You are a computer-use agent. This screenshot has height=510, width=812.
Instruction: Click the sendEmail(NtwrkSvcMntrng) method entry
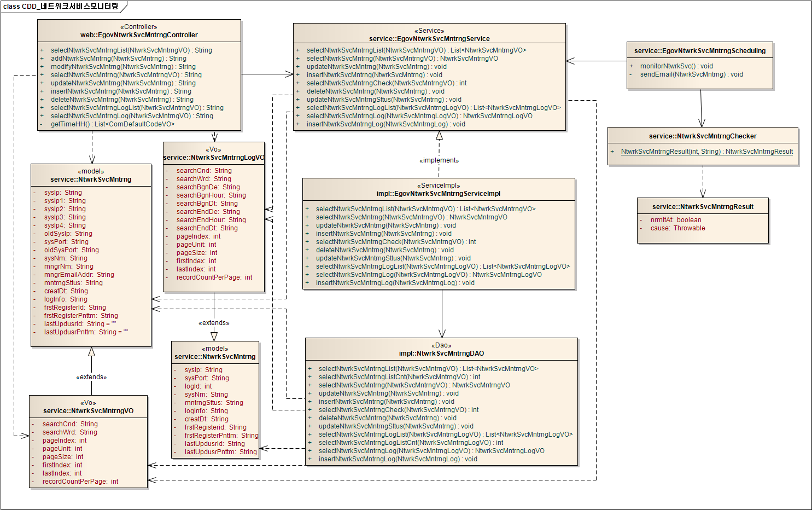pos(691,74)
